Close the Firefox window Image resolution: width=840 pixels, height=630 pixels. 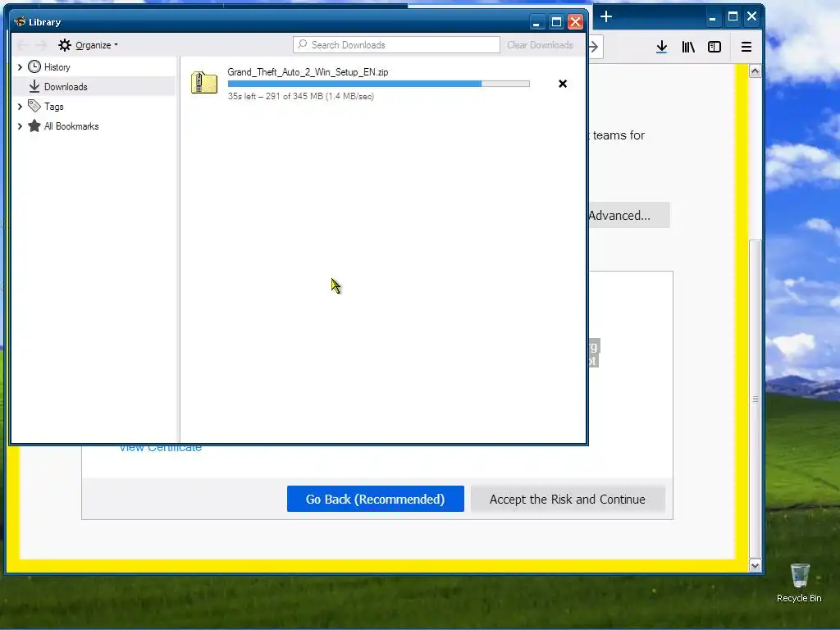(751, 16)
